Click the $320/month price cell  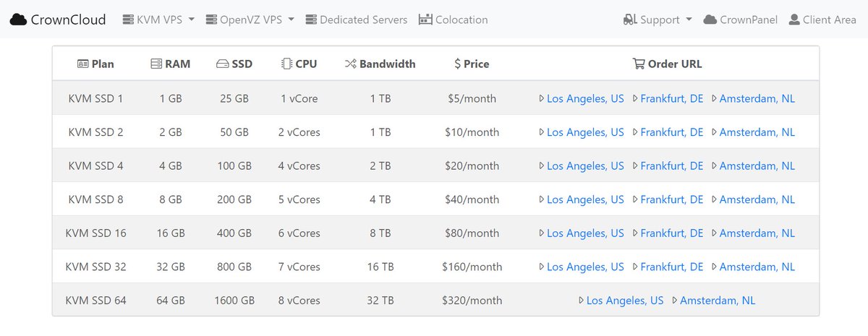coord(472,300)
